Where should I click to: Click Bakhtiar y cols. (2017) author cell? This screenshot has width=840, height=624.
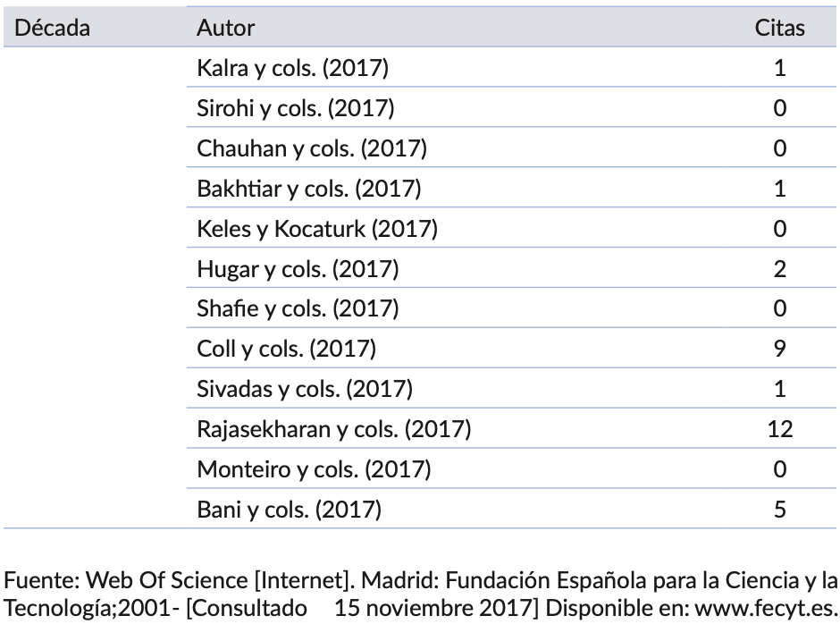click(308, 189)
